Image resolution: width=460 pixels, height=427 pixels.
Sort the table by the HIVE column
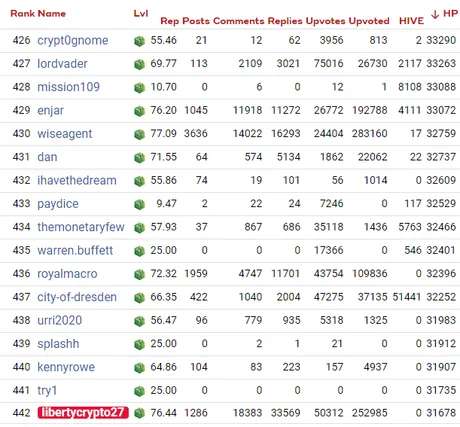[411, 21]
